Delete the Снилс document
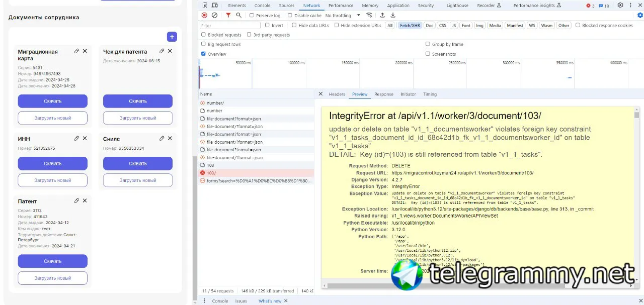The height and width of the screenshot is (305, 644). click(x=170, y=138)
